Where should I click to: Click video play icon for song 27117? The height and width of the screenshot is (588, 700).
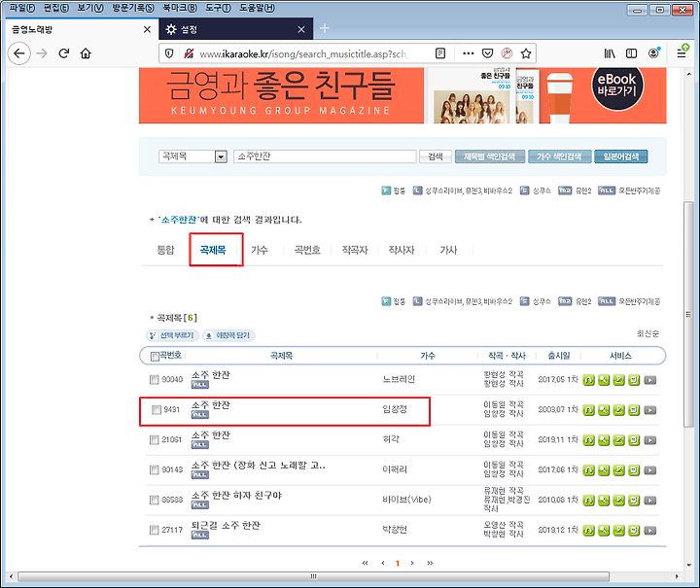[650, 531]
